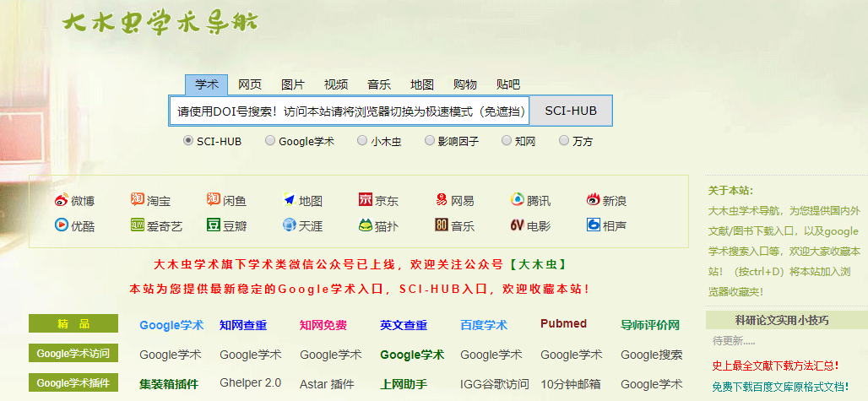This screenshot has height=401, width=868.
Task: Open 免费下载百度文库原格式文档 link
Action: 780,386
